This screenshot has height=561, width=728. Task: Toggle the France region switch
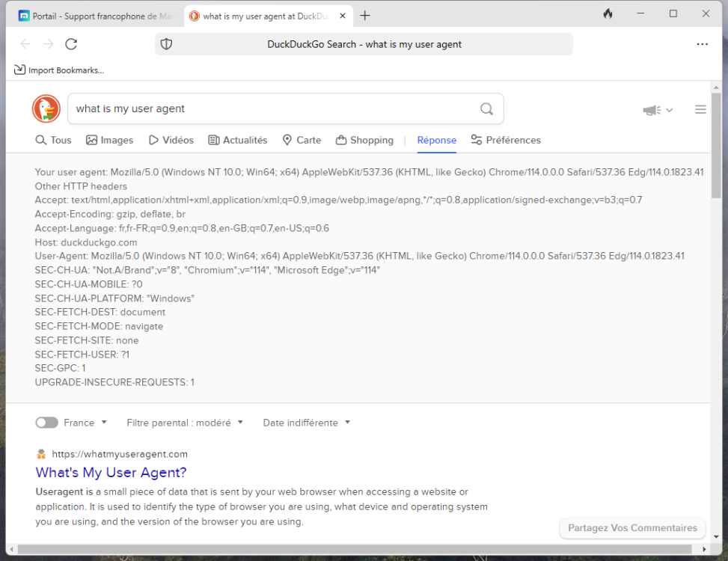[46, 423]
